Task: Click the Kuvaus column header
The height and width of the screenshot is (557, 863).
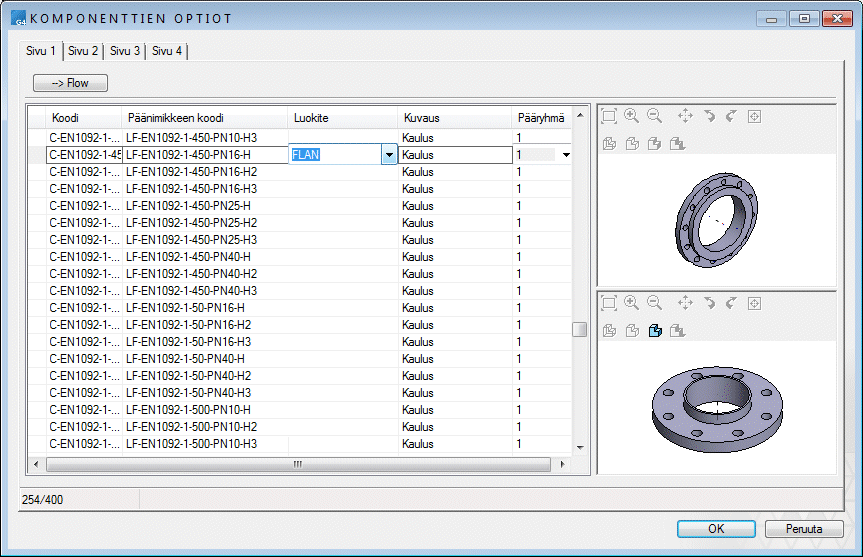Action: point(421,118)
